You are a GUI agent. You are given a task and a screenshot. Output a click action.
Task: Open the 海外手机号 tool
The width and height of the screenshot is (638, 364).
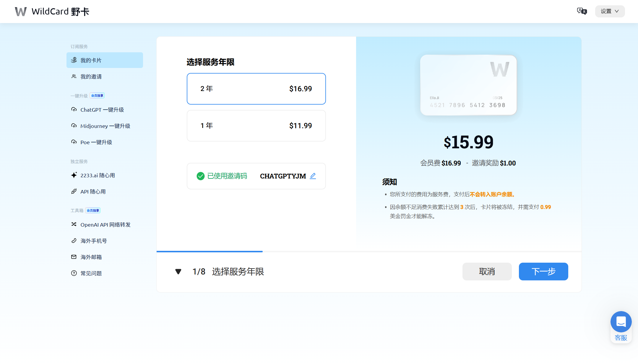pos(94,240)
